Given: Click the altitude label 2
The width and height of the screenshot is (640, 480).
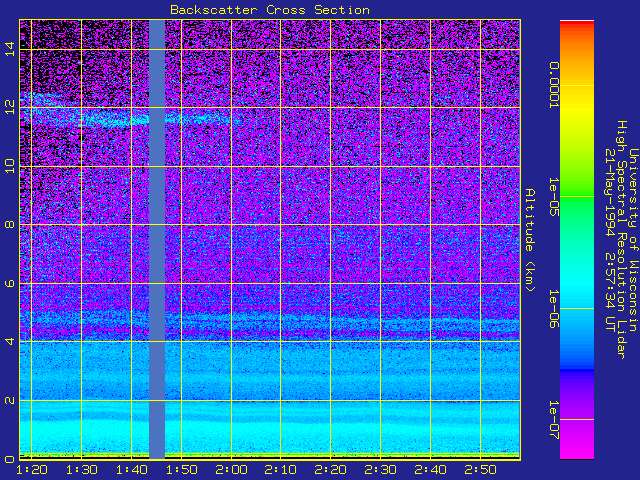Looking at the screenshot, I should coord(10,400).
